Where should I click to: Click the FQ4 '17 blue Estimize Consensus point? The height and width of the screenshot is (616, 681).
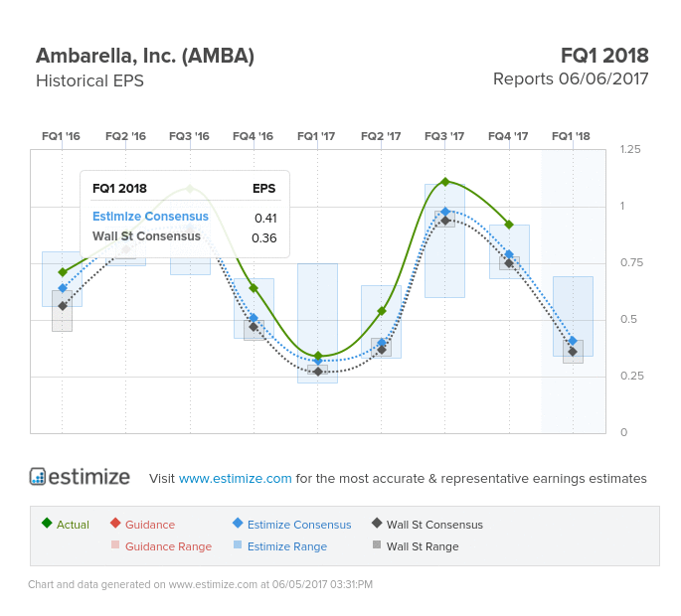tap(509, 254)
